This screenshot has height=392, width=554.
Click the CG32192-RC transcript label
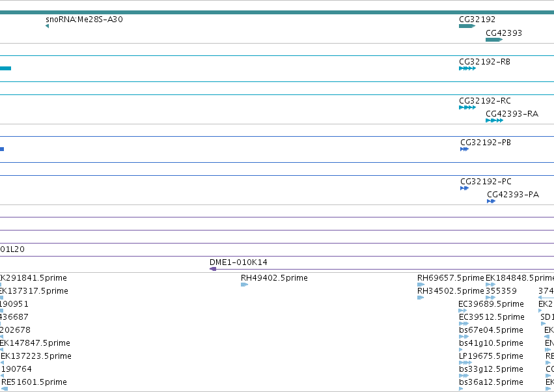[485, 101]
